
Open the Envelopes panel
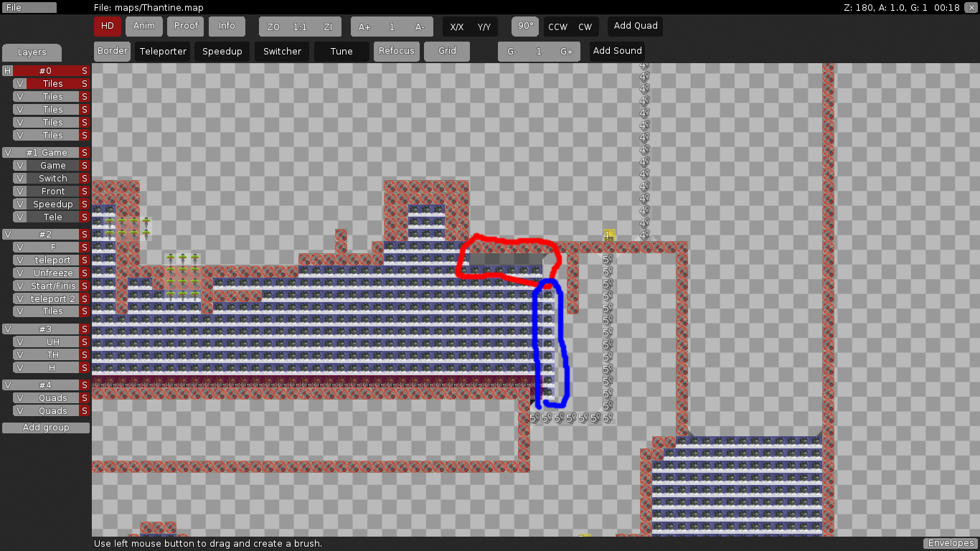[950, 543]
